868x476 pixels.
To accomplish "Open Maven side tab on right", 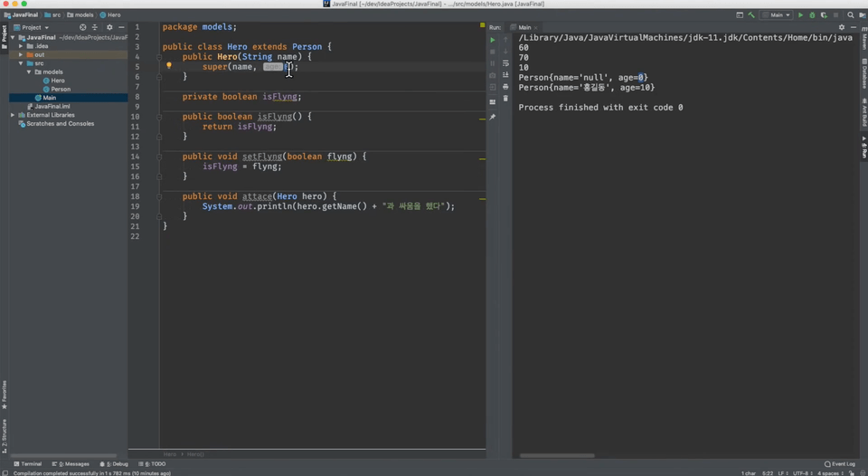I will click(x=864, y=37).
